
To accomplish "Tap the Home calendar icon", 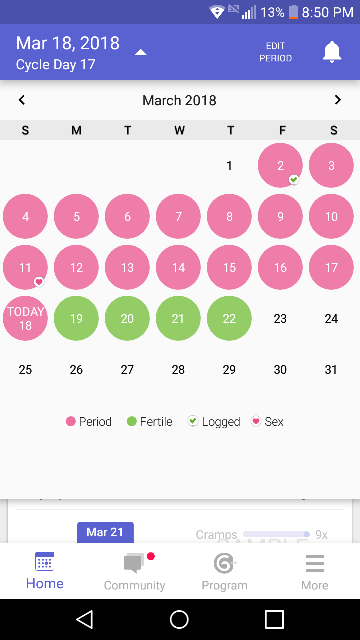I will coord(44,562).
